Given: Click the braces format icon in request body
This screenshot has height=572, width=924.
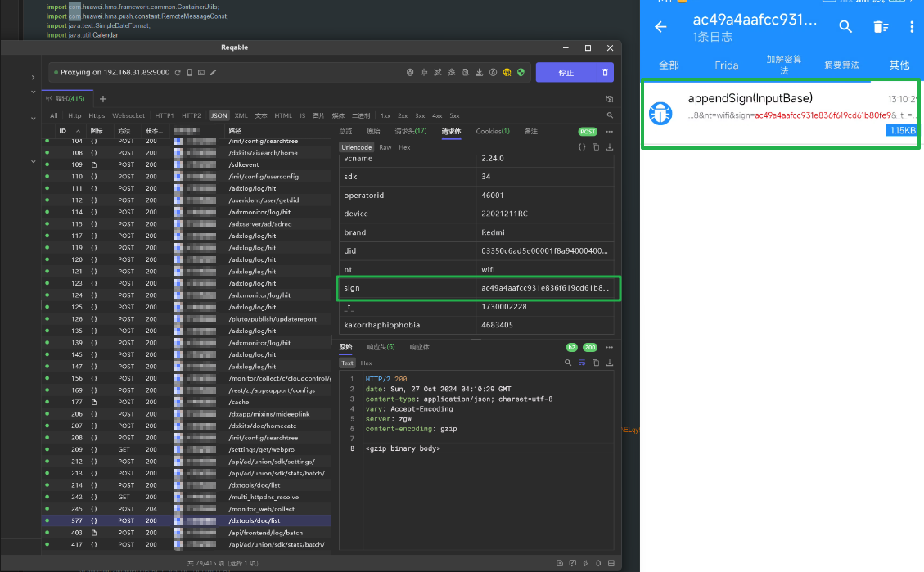Looking at the screenshot, I should [582, 147].
